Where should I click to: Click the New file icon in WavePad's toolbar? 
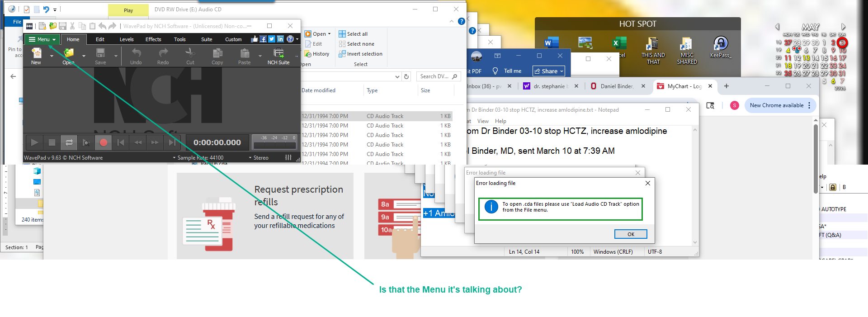tap(36, 53)
